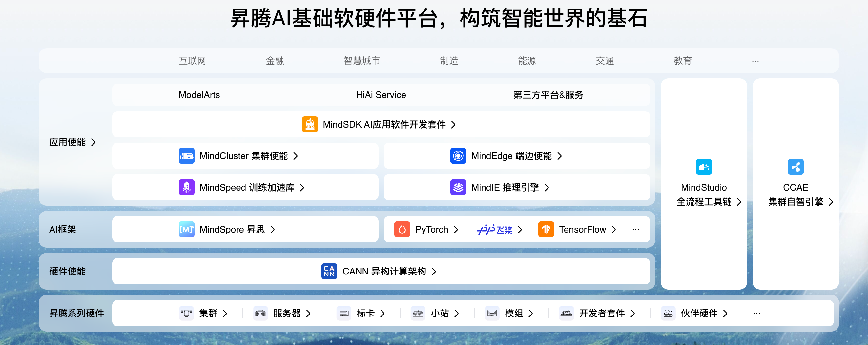Click the ellipsis after TensorFlow
The height and width of the screenshot is (345, 868).
click(635, 230)
